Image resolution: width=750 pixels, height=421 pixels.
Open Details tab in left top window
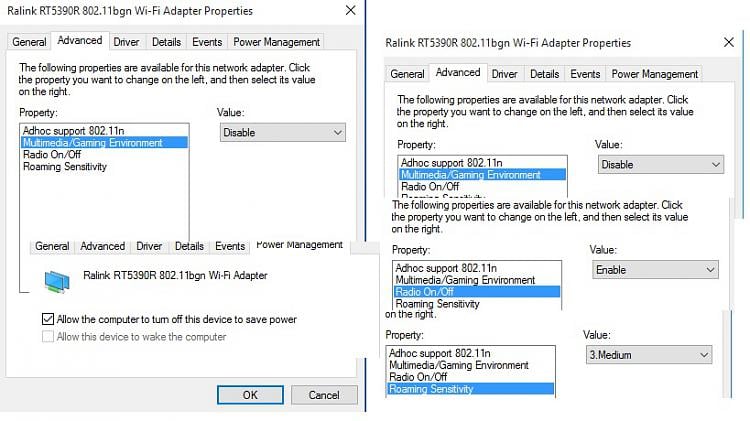coord(166,42)
